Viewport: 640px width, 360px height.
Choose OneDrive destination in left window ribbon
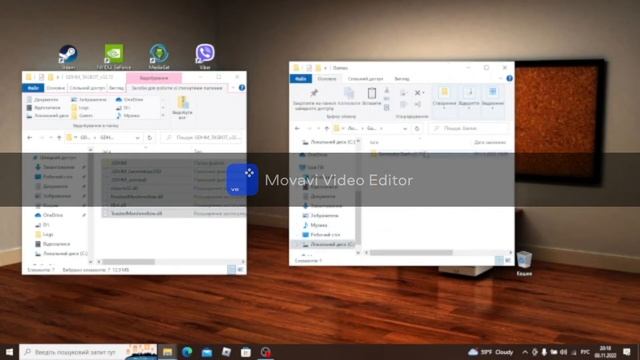[x=130, y=99]
